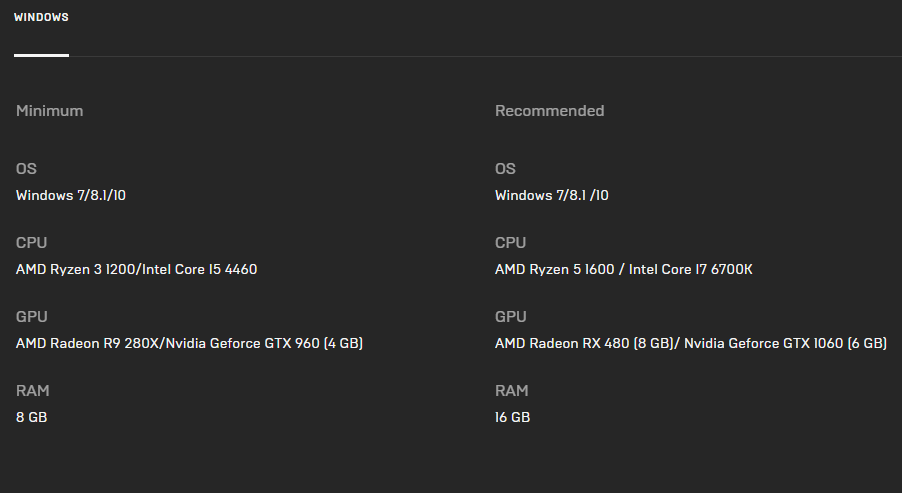902x493 pixels.
Task: Click the recommended RAM label
Action: (x=512, y=390)
